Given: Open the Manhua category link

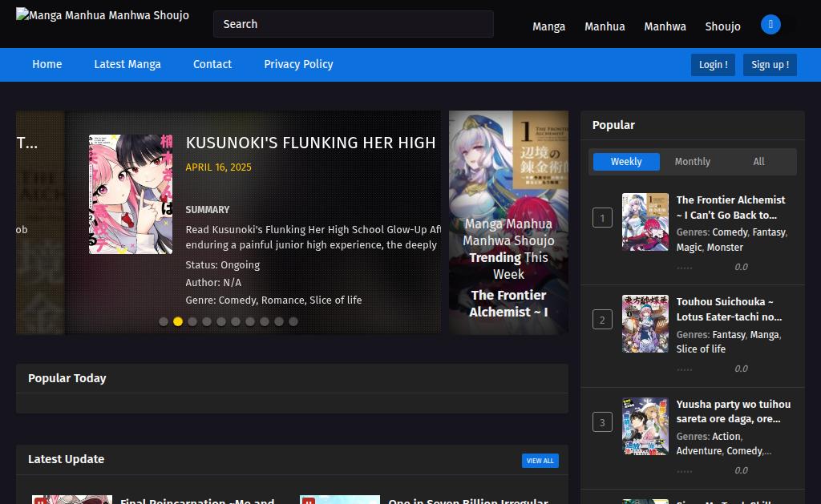Looking at the screenshot, I should coord(605,26).
